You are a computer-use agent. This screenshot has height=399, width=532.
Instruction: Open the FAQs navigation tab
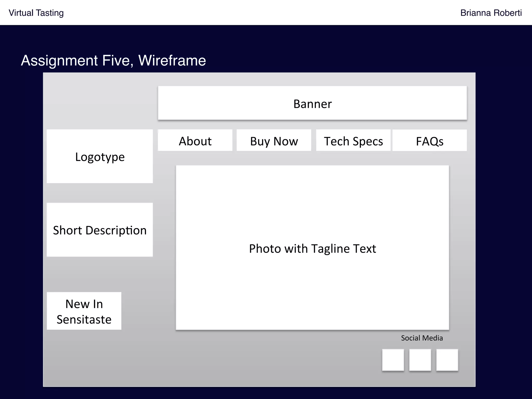coord(429,141)
